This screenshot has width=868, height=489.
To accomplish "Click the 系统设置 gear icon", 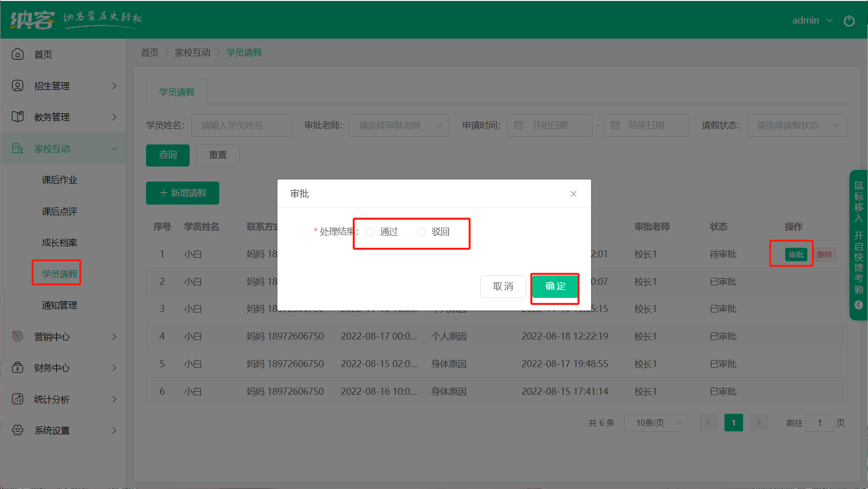I will [18, 430].
